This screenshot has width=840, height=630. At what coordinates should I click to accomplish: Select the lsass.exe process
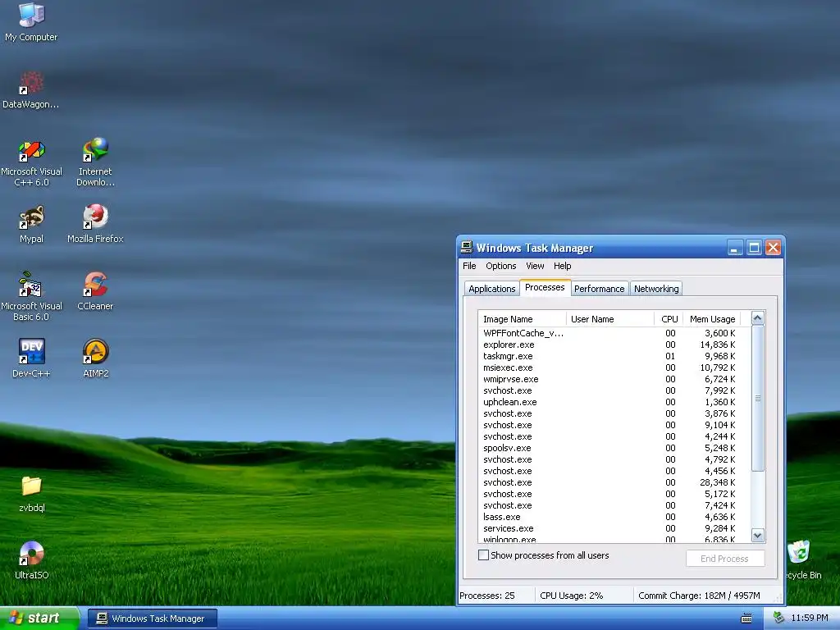[610, 517]
